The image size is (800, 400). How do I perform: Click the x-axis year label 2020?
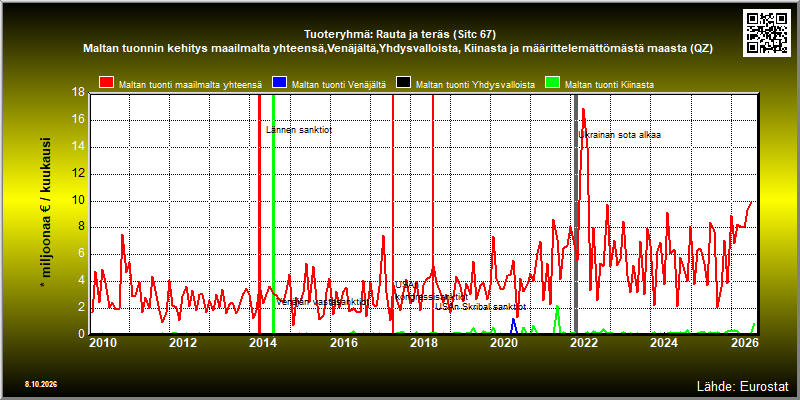point(504,343)
